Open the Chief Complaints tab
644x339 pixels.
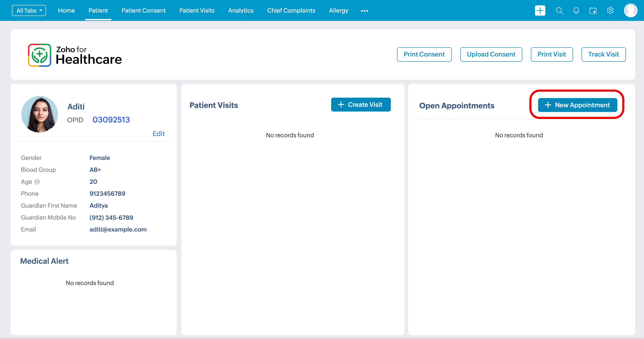click(x=291, y=10)
